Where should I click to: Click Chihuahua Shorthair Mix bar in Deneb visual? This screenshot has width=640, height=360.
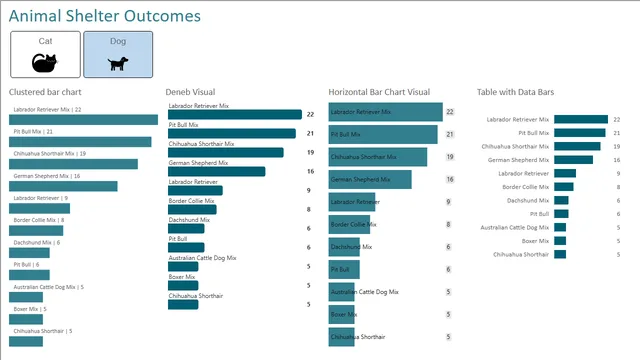pyautogui.click(x=226, y=152)
